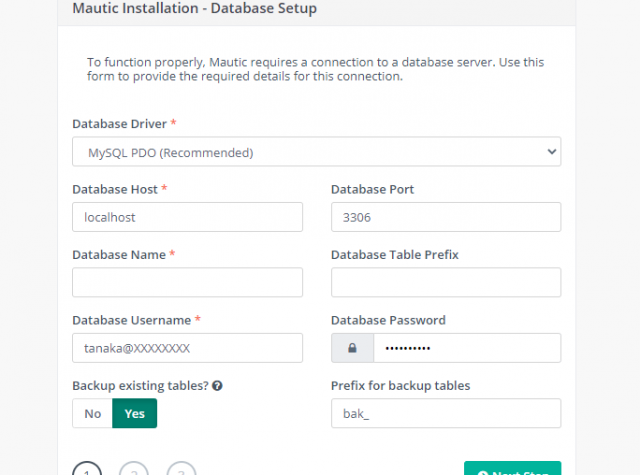Image resolution: width=640 pixels, height=475 pixels.
Task: Select Yes for Backup existing tables
Action: tap(134, 414)
